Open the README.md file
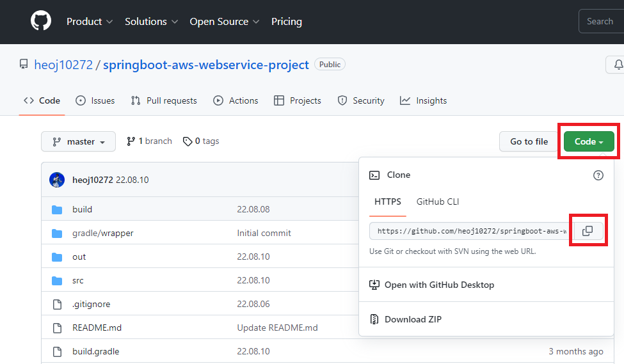Viewport: 624px width, 364px height. (97, 328)
